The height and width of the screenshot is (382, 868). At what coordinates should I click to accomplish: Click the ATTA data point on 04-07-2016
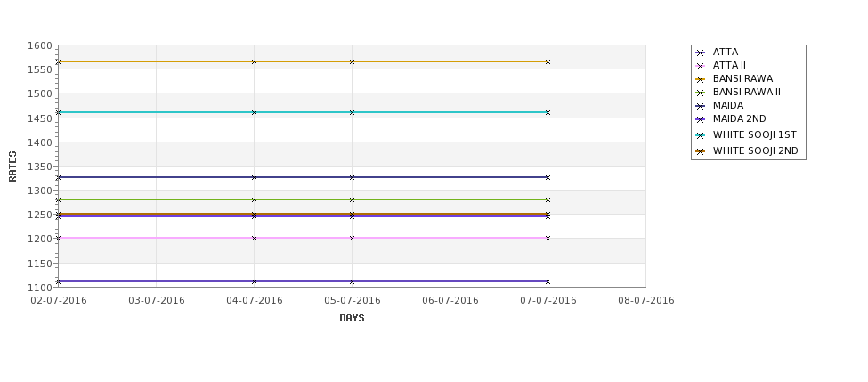[254, 281]
